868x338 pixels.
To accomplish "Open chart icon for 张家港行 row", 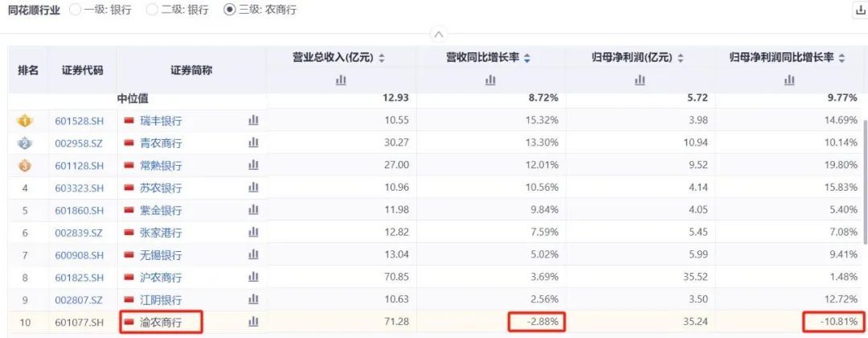I will [253, 232].
